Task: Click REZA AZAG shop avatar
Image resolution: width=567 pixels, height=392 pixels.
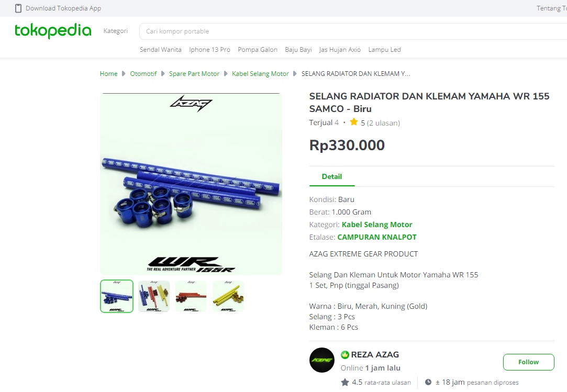Action: pos(322,360)
